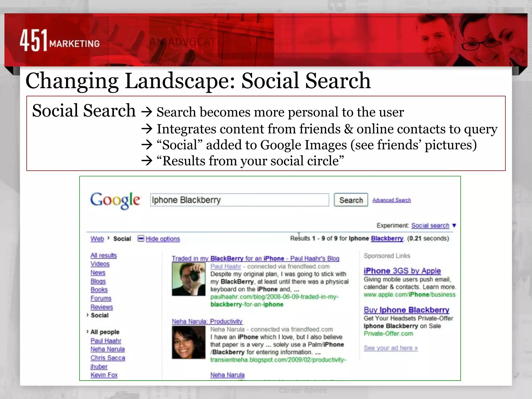Open the iPhone 3GS by Apple ad

tap(402, 271)
